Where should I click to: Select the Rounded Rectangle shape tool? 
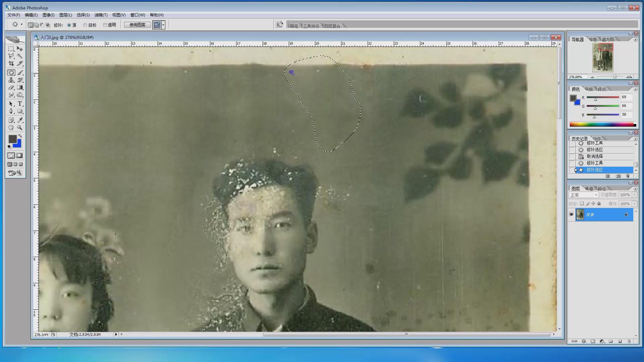20,111
